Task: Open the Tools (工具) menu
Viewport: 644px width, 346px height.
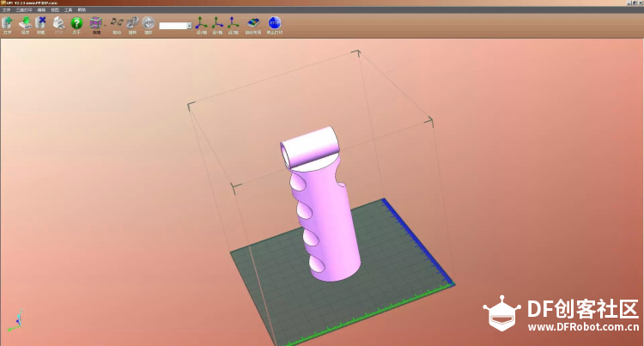Action: point(68,9)
